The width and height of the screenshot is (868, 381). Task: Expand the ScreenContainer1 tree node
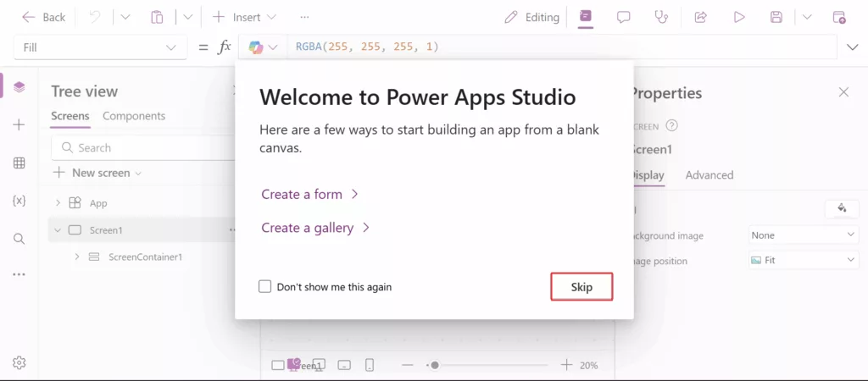(77, 257)
